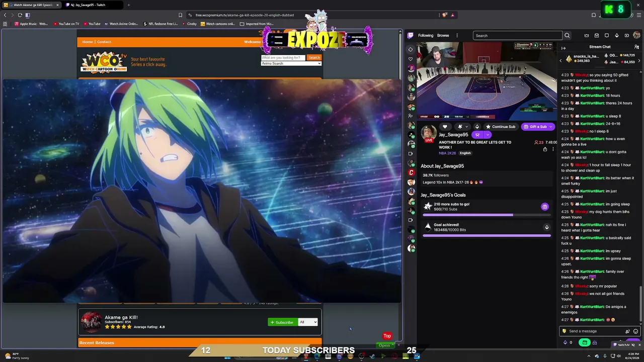The image size is (644, 362).
Task: Click the green Subscribe button for Akame ga Kill
Action: pos(282,322)
